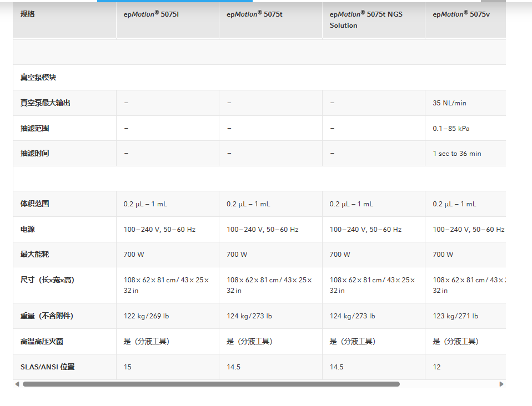Click the SLAS/ANSI value 12
This screenshot has width=532, height=406.
436,367
